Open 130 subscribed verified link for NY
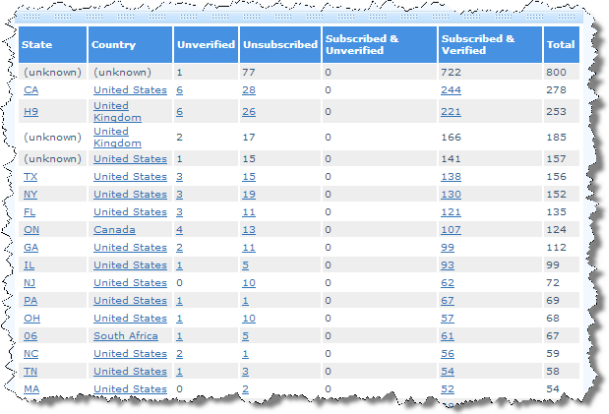The width and height of the screenshot is (609, 414). (451, 194)
